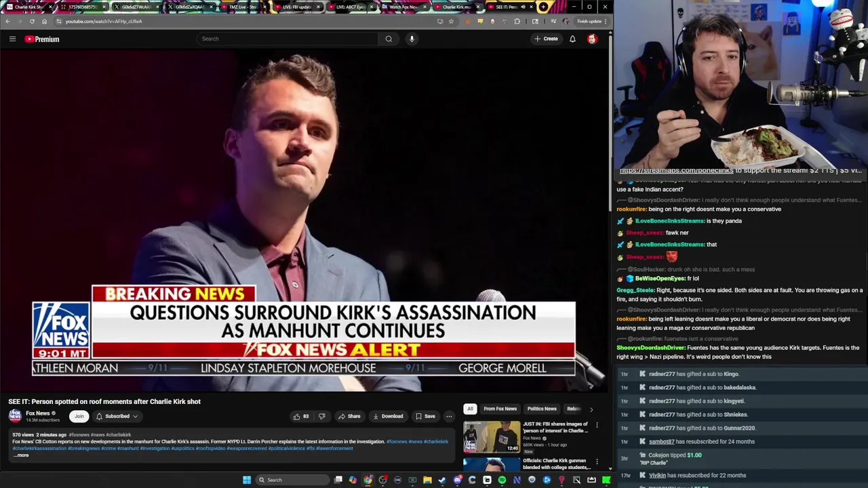Click the YouTube search magnifier button

389,39
